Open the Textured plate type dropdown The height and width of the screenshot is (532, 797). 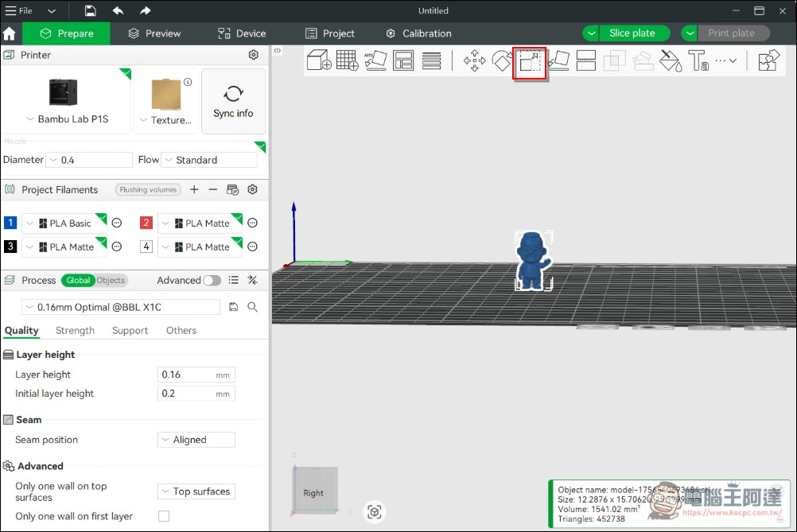click(x=165, y=120)
